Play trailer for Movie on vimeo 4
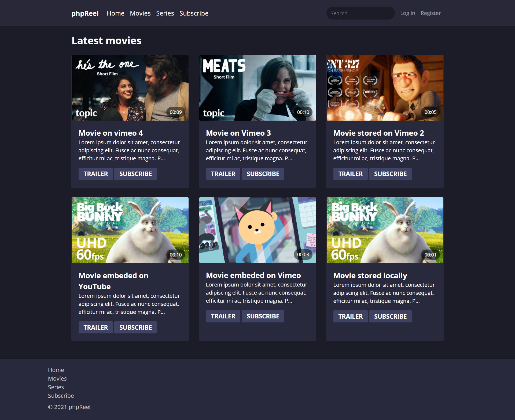The height and width of the screenshot is (420, 515). point(95,174)
